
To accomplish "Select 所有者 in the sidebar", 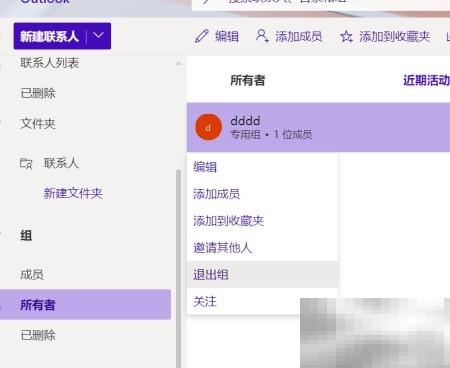I will 85,305.
